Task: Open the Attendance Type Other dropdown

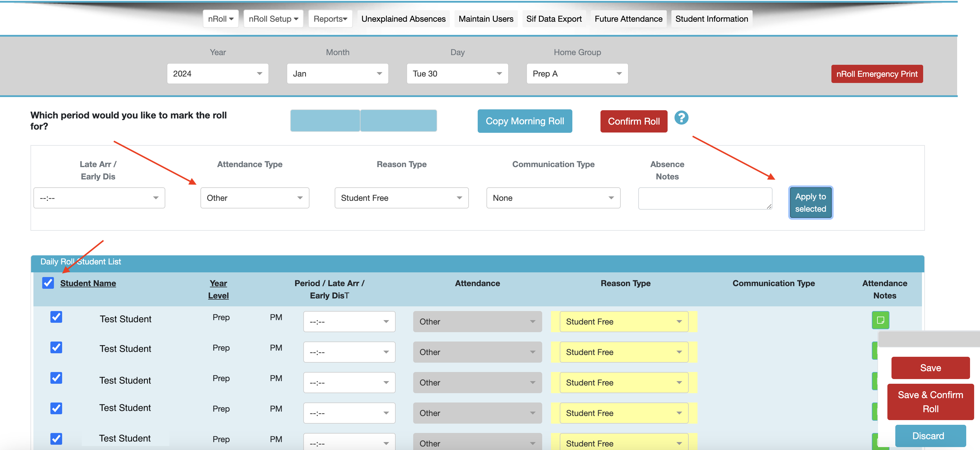Action: click(x=254, y=198)
